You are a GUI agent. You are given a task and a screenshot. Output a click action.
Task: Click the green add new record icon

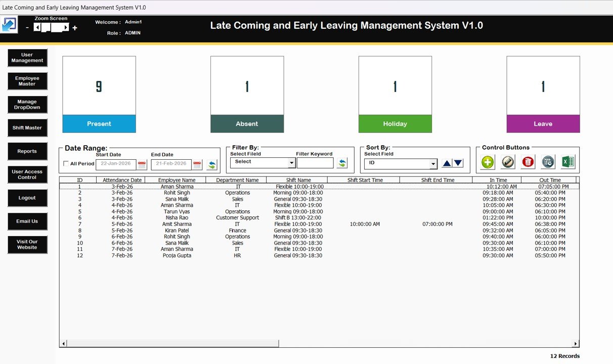tap(488, 162)
